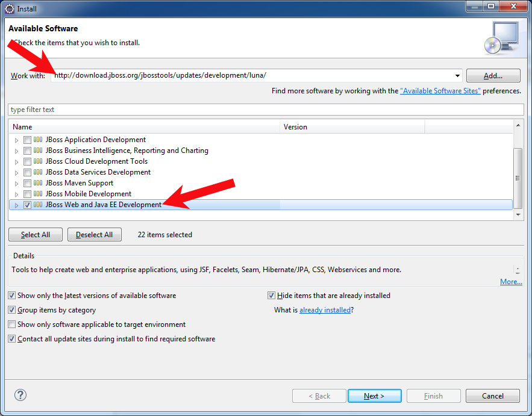Select JBoss Application Development row text

(x=96, y=139)
